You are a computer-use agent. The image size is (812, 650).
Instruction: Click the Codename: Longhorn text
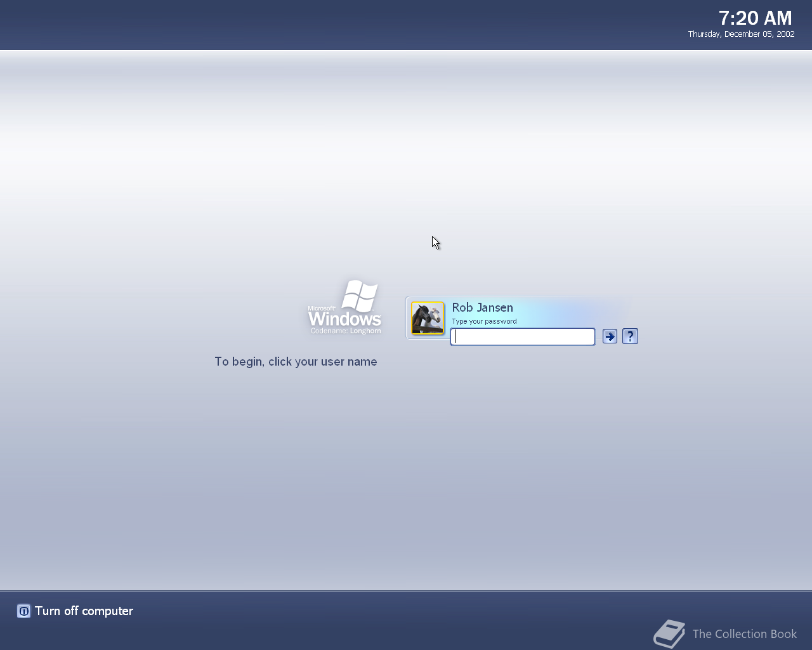point(346,331)
